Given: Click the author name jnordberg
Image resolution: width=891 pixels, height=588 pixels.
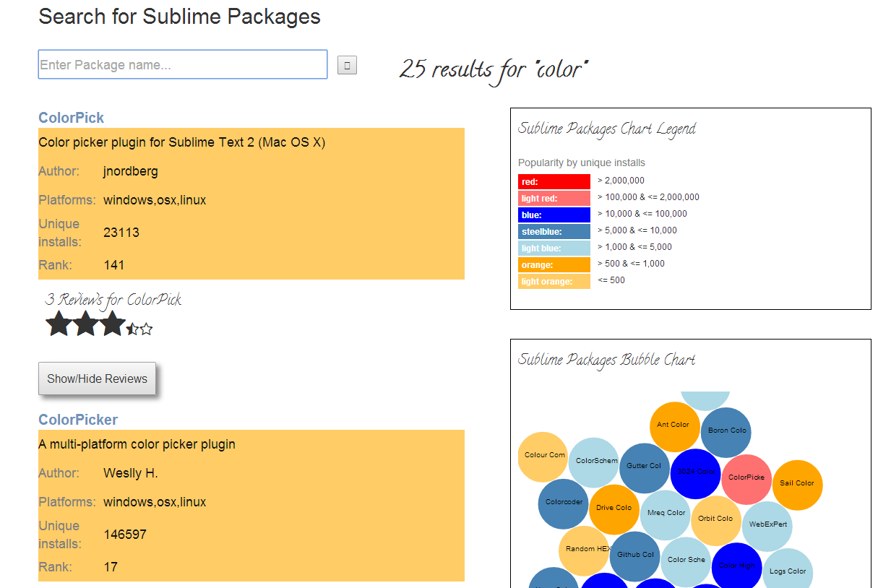Looking at the screenshot, I should tap(131, 171).
